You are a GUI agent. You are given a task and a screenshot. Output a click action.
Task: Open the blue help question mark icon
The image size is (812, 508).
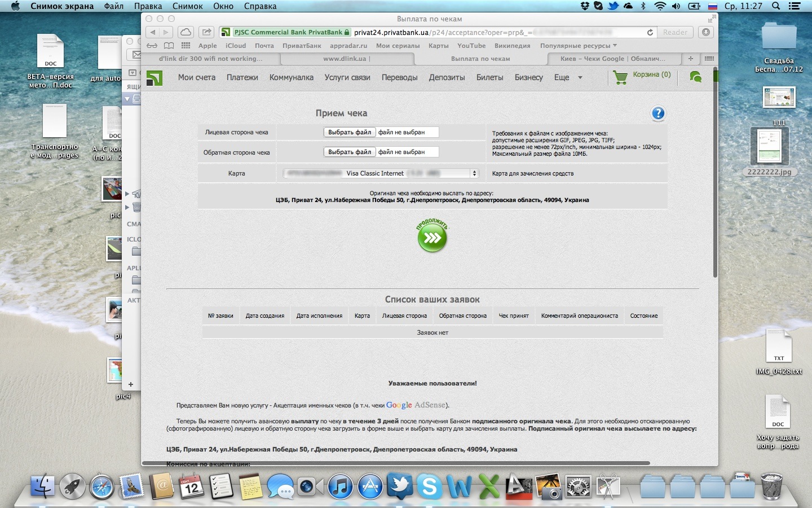pyautogui.click(x=657, y=113)
